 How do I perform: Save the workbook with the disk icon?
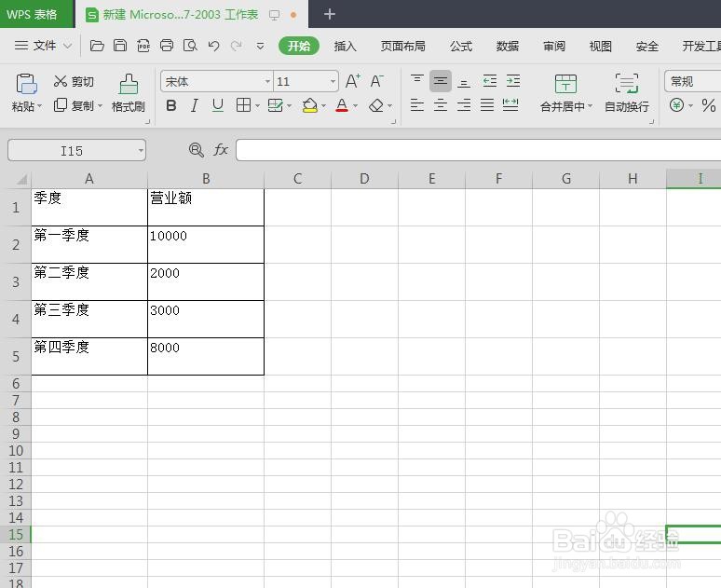[x=120, y=46]
